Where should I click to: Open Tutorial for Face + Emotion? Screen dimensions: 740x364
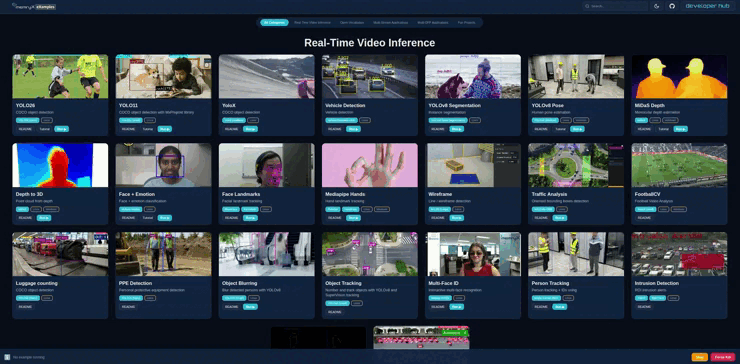148,218
